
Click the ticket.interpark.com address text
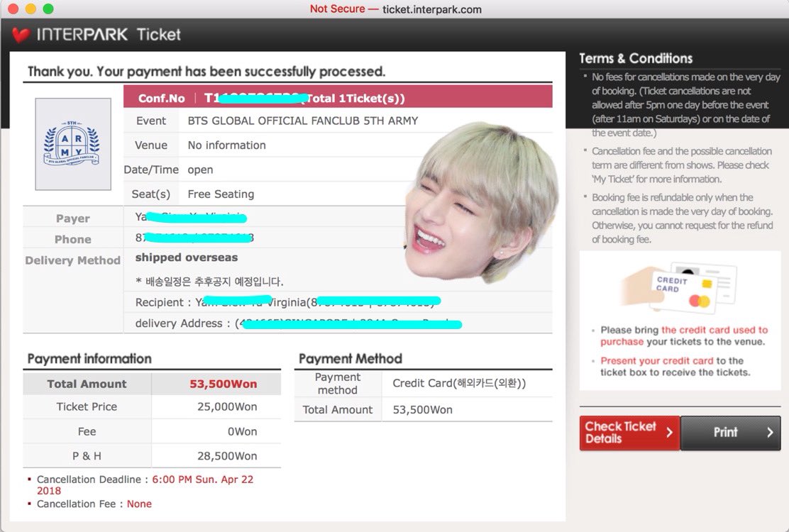(431, 9)
